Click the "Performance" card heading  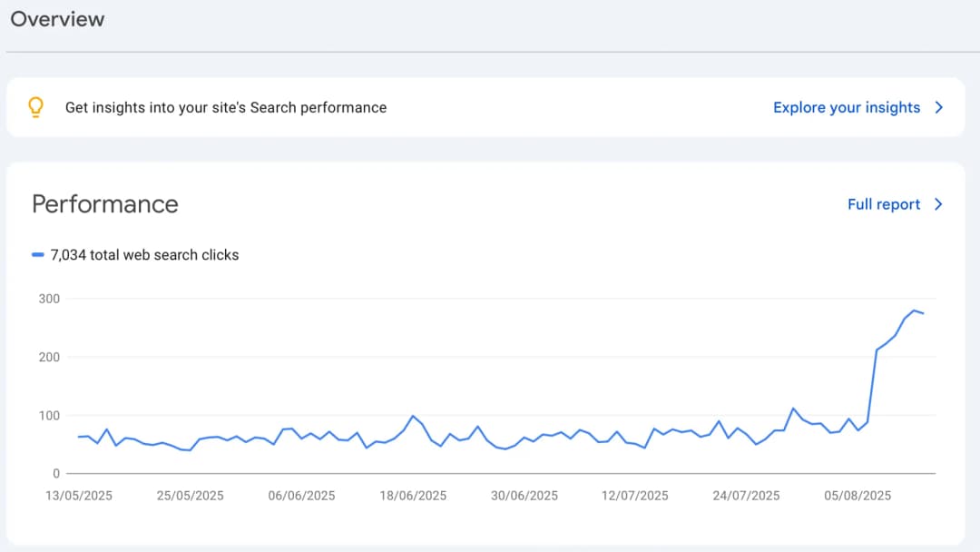point(105,204)
